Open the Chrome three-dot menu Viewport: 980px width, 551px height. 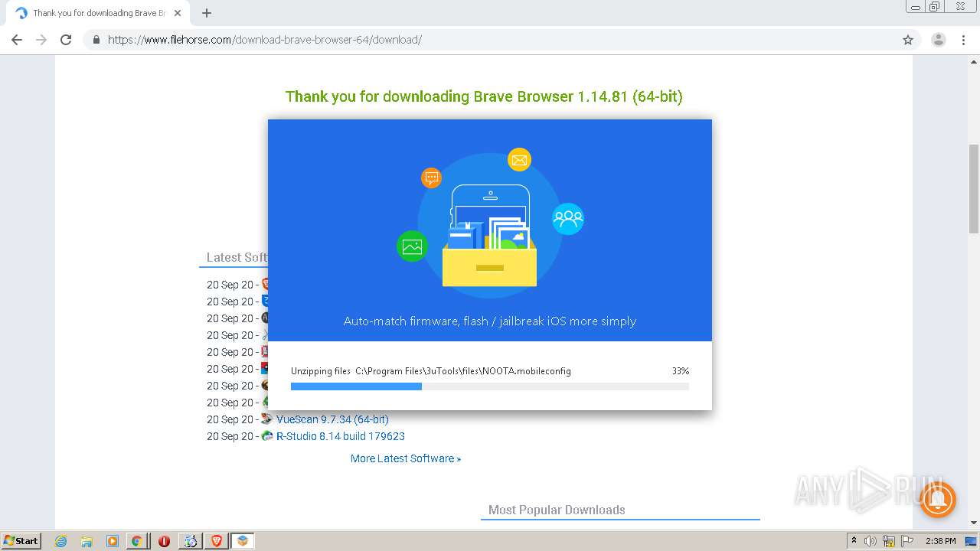tap(964, 40)
